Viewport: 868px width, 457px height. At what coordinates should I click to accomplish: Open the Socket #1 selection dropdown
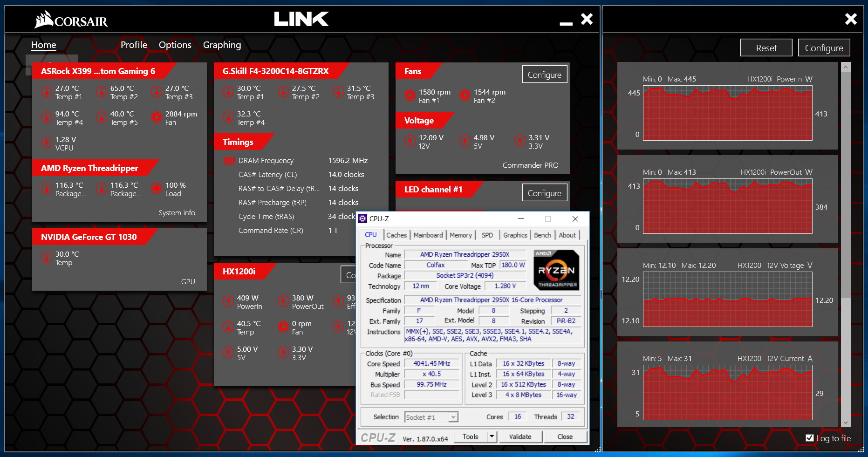[453, 417]
